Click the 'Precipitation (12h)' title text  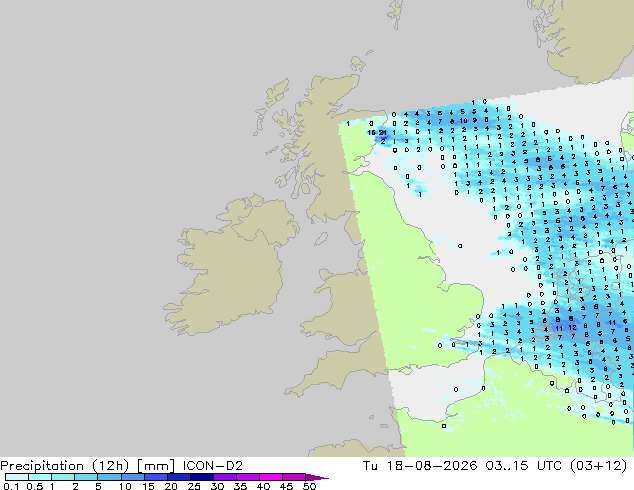click(65, 466)
